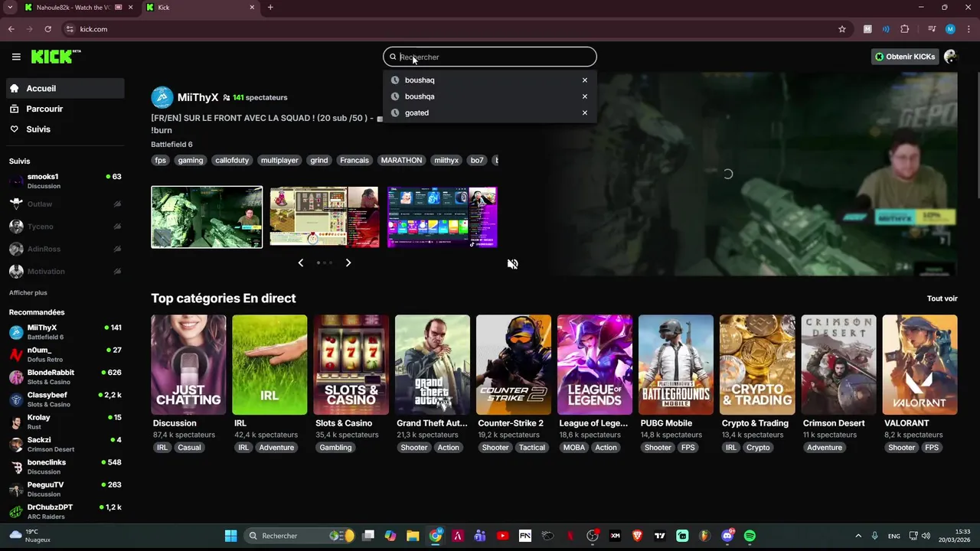Open the Counter-Strike 2 category card

click(x=513, y=365)
